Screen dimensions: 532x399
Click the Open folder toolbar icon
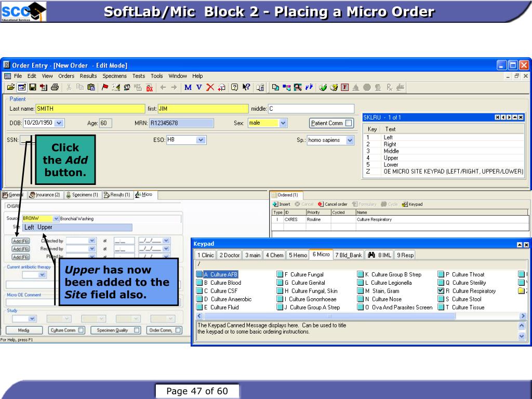click(x=10, y=87)
